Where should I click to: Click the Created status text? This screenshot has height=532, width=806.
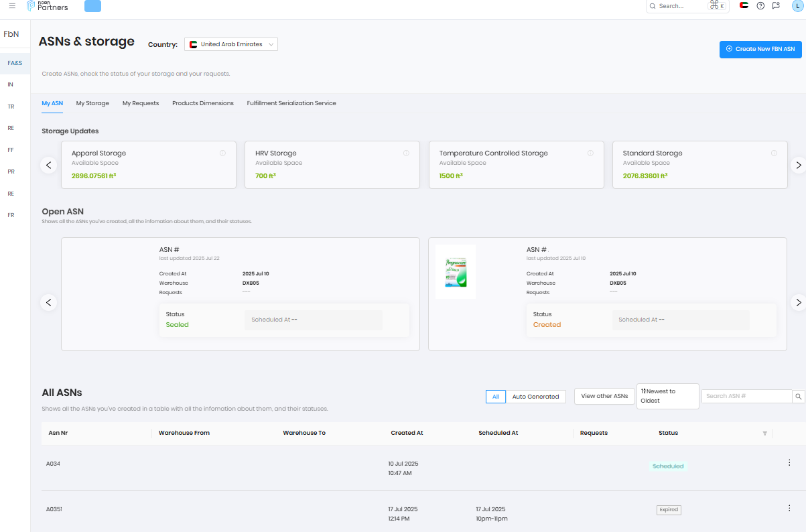[547, 325]
